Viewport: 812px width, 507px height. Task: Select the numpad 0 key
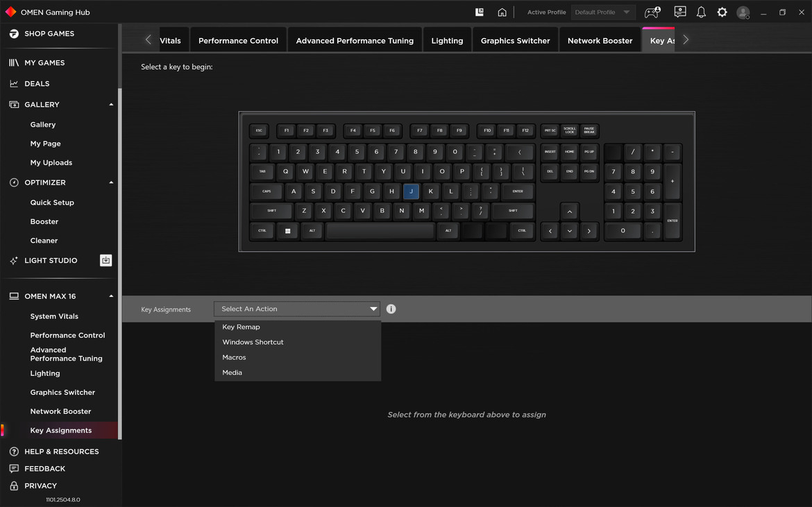pyautogui.click(x=623, y=231)
